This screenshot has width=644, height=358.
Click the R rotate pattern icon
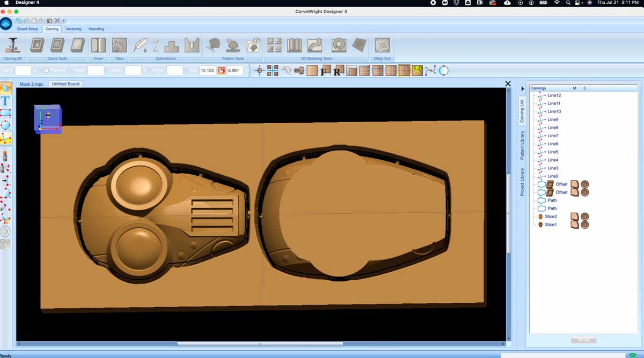pos(337,70)
